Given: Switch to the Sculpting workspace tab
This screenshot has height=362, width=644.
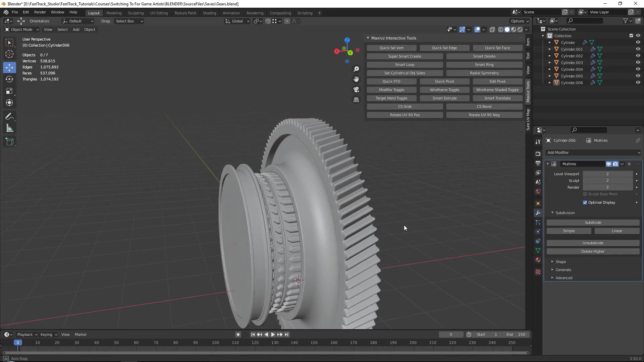Looking at the screenshot, I should pyautogui.click(x=136, y=13).
